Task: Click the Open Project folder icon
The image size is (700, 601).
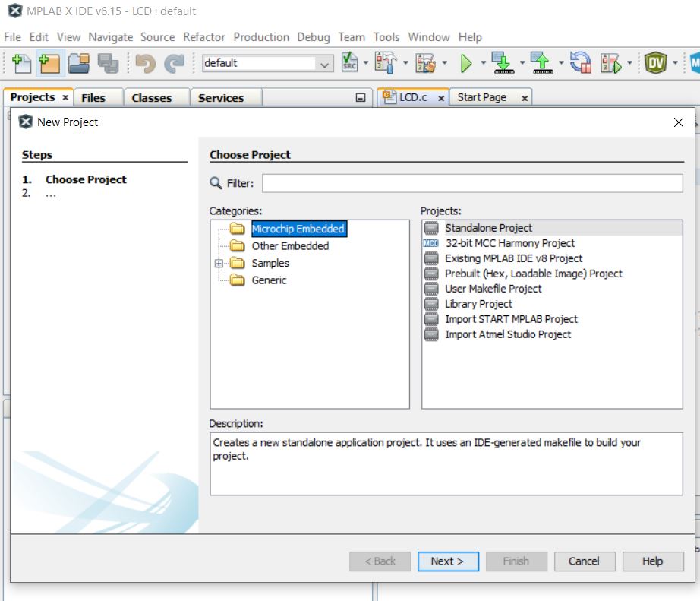Action: (x=79, y=63)
